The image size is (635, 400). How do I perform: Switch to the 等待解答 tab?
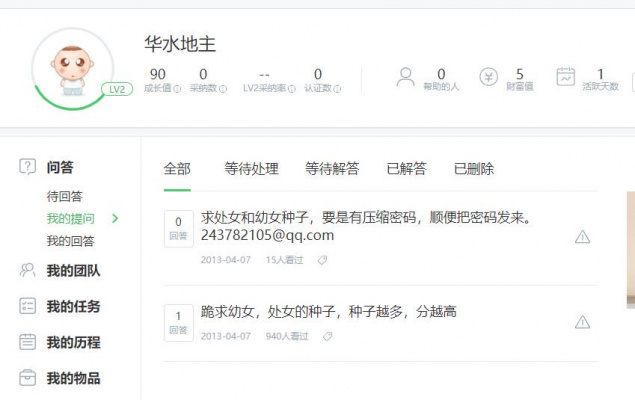pyautogui.click(x=332, y=168)
